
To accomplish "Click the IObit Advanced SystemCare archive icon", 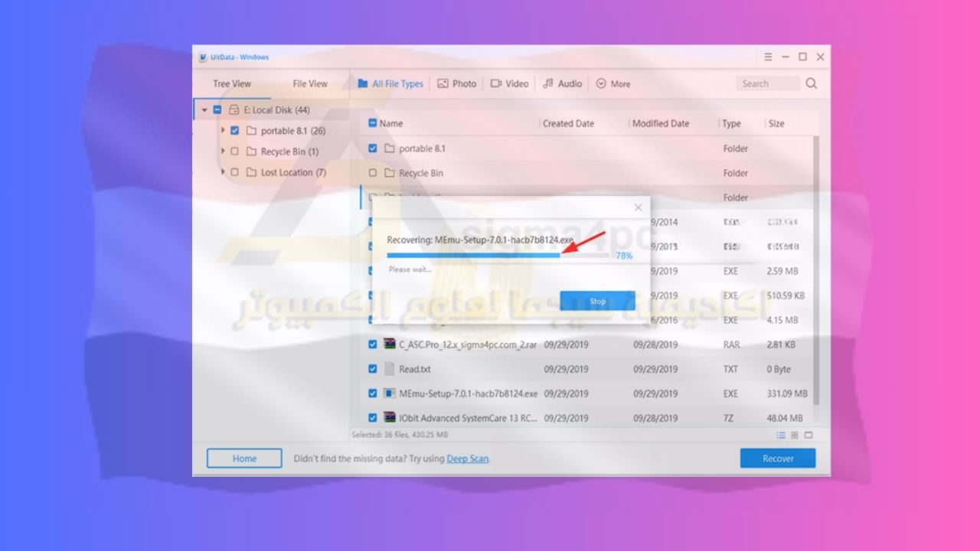I will point(390,418).
